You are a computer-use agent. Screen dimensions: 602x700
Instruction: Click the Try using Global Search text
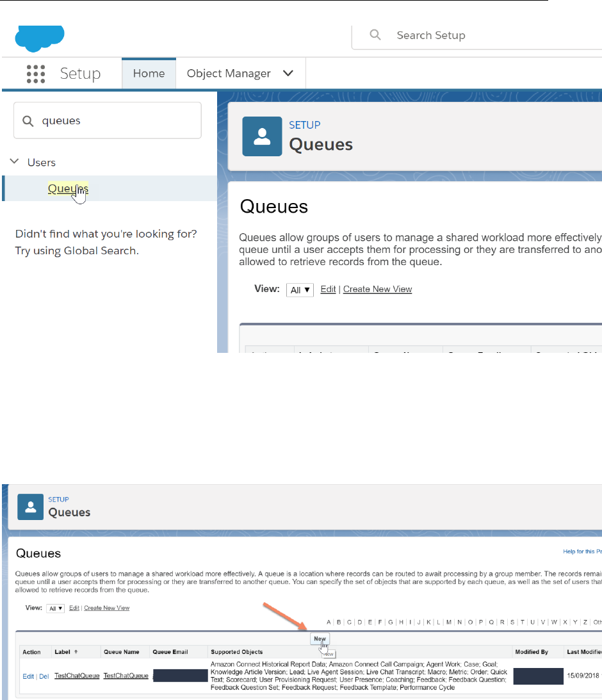pyautogui.click(x=77, y=250)
